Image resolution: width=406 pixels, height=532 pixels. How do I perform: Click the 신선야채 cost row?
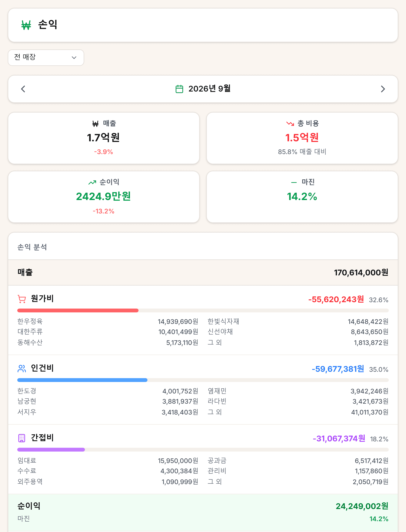tap(298, 332)
